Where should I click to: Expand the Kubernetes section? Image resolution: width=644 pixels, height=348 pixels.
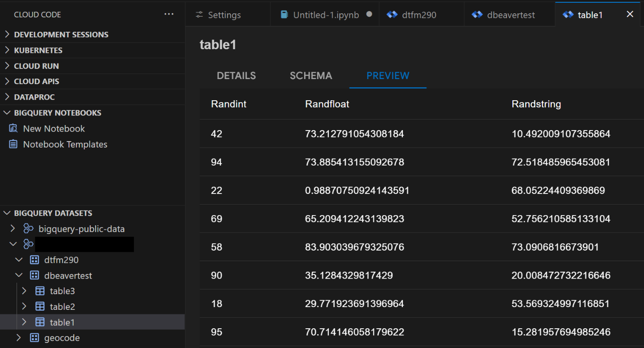[7, 50]
